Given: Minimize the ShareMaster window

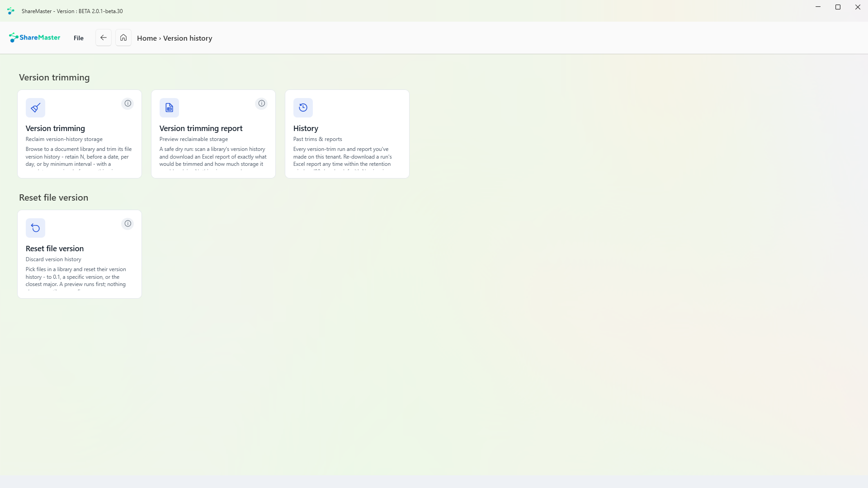Looking at the screenshot, I should click(x=818, y=7).
